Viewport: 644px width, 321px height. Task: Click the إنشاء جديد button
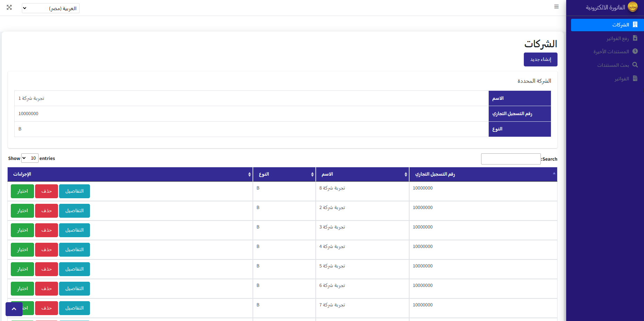540,59
